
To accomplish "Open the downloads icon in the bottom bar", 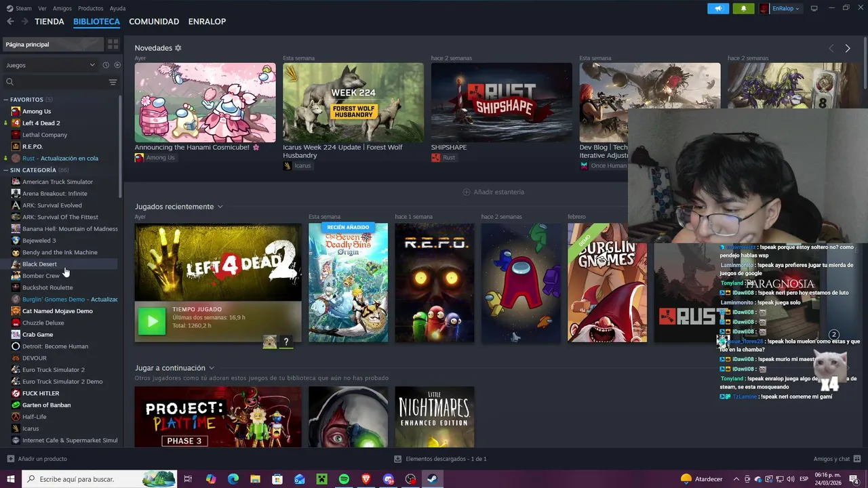I will click(x=398, y=459).
